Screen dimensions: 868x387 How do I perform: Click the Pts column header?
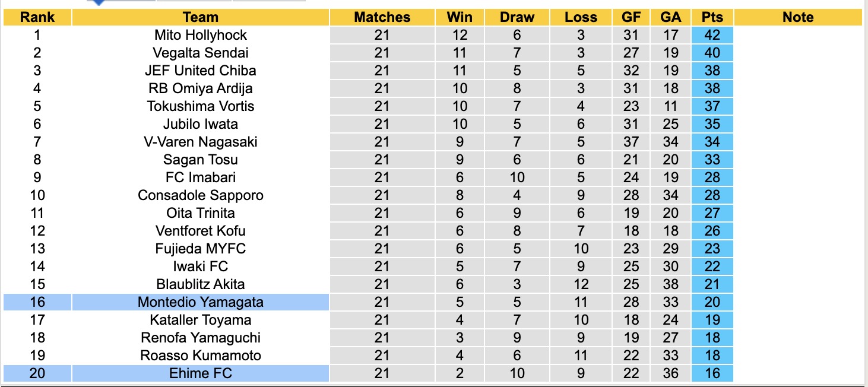click(x=712, y=17)
